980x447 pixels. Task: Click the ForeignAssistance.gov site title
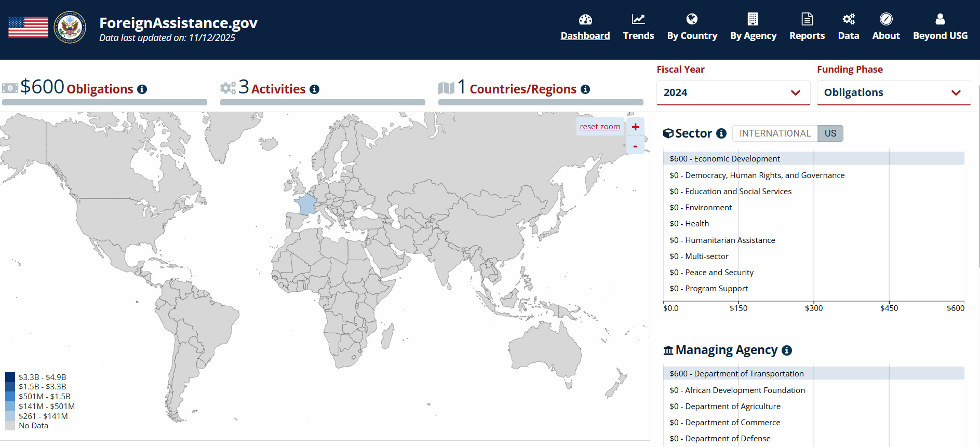(178, 23)
